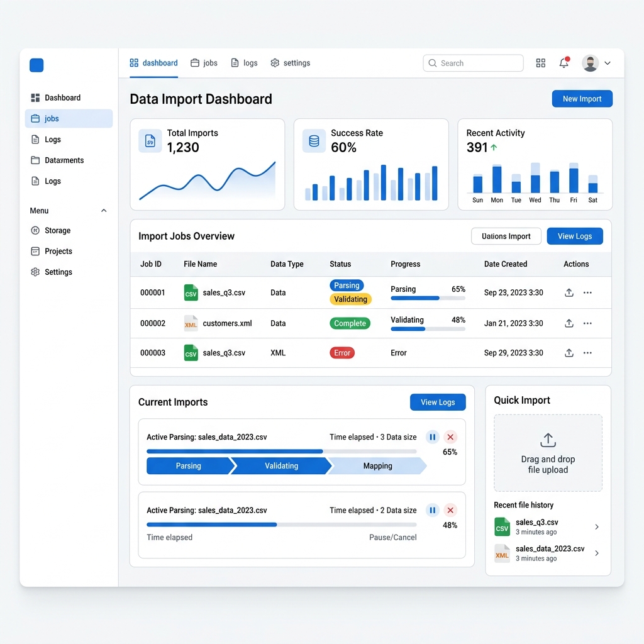Click the Storage sidebar icon
Image resolution: width=644 pixels, height=644 pixels.
click(35, 231)
